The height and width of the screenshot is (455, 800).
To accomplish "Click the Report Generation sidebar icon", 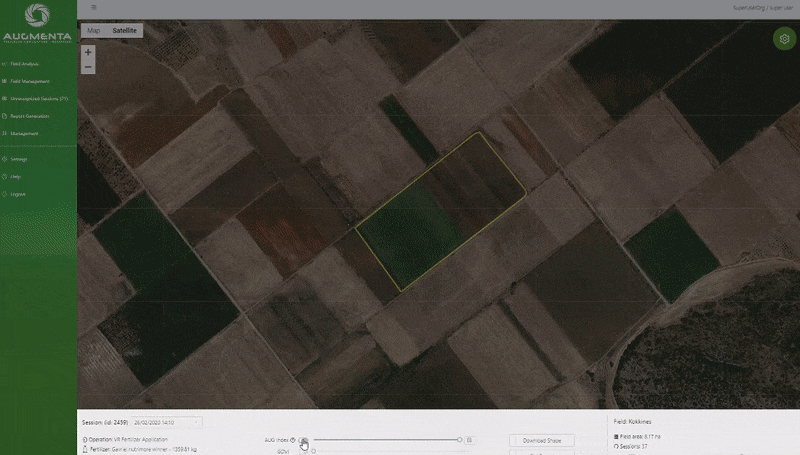I will pyautogui.click(x=5, y=116).
